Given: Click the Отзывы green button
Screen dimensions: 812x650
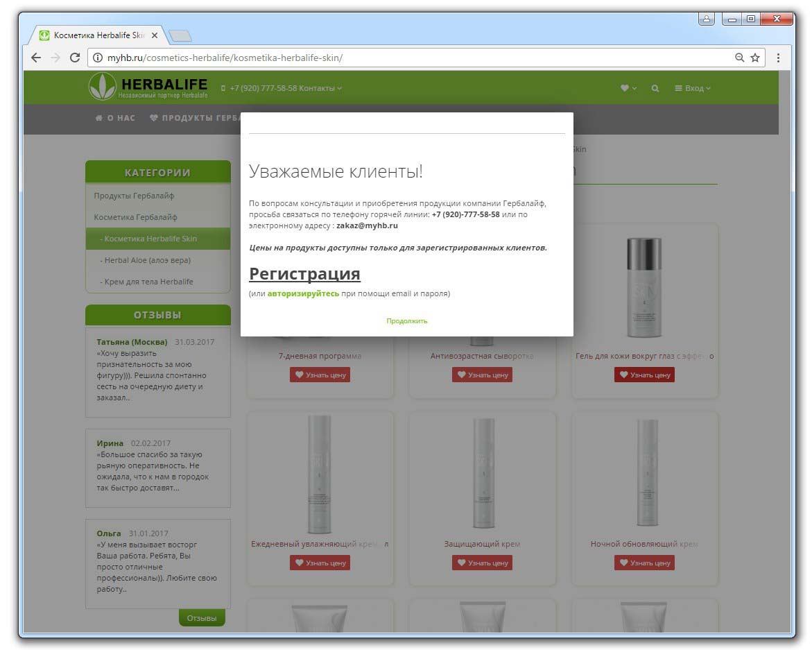Looking at the screenshot, I should pos(202,618).
